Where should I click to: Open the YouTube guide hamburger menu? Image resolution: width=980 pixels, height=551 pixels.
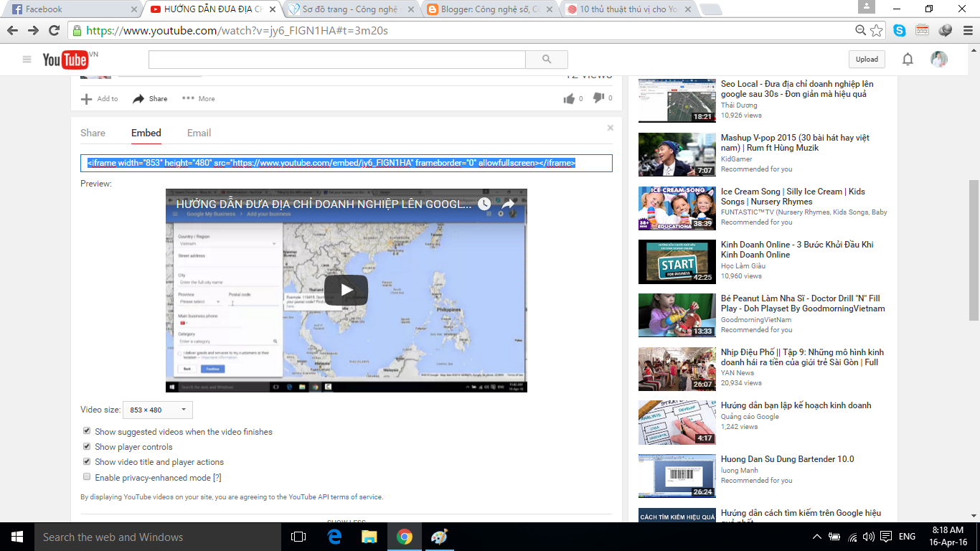(x=27, y=60)
